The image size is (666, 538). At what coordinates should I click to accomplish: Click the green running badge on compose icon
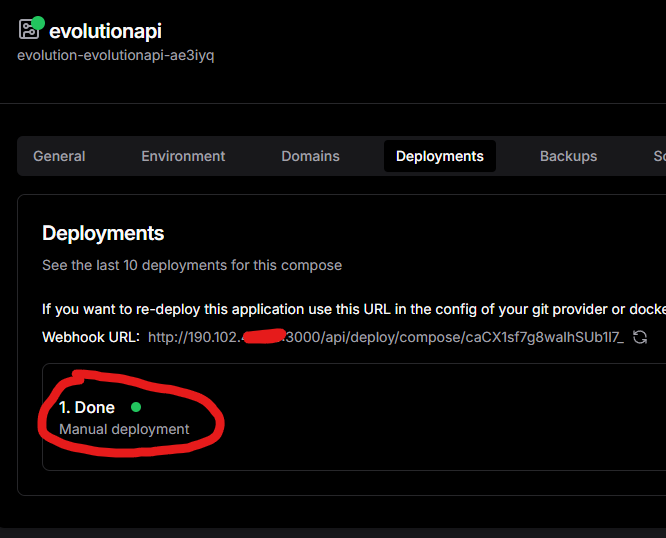38,22
